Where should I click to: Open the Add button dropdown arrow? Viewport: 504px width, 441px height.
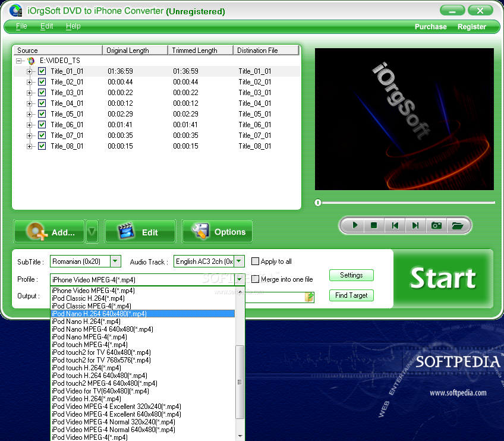click(x=92, y=231)
